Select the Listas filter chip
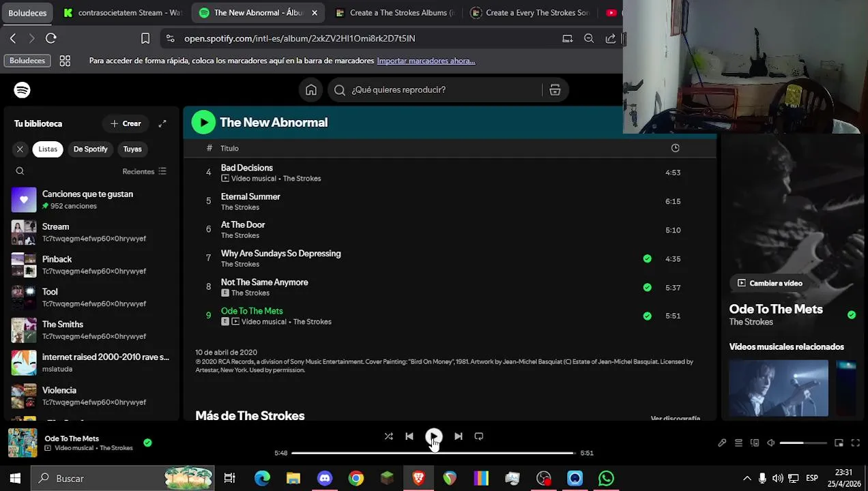This screenshot has height=491, width=868. (48, 149)
